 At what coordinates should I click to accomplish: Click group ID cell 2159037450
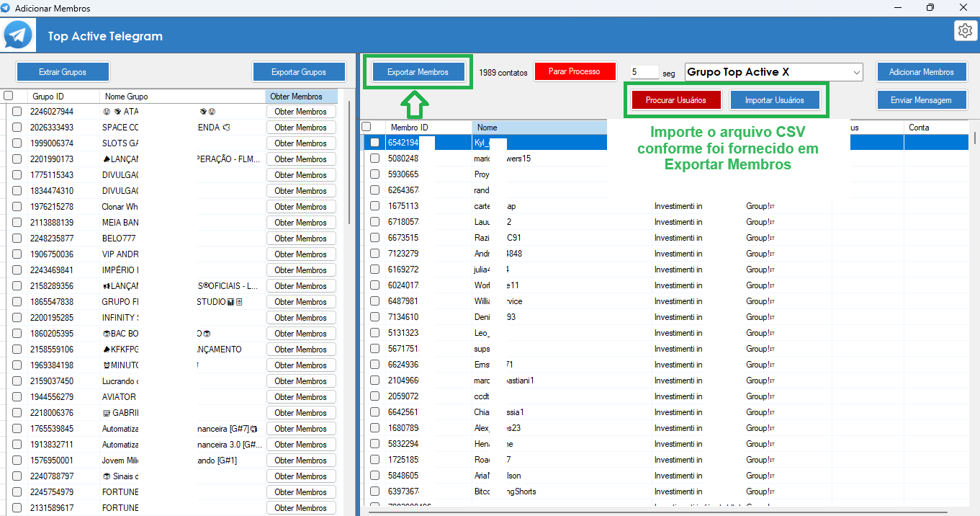(52, 381)
